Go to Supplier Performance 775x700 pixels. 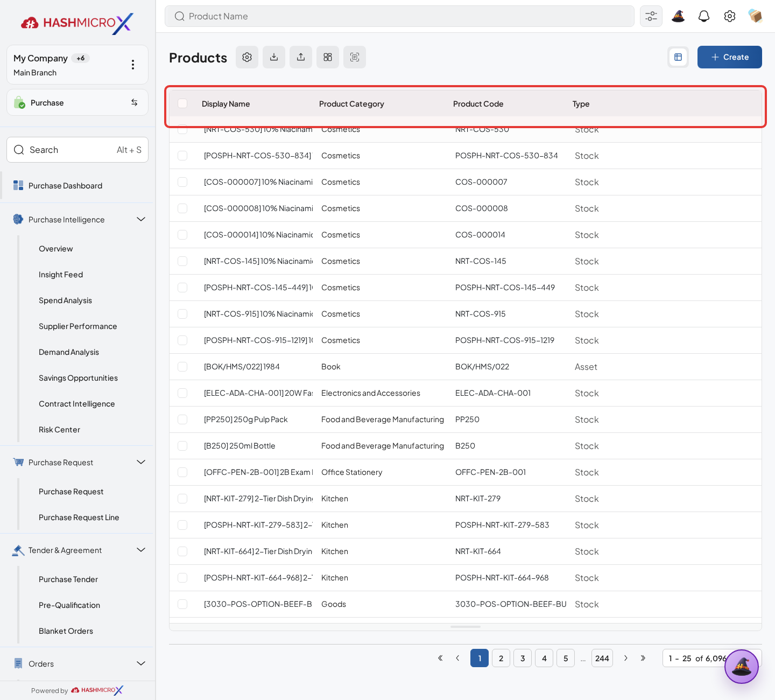78,326
